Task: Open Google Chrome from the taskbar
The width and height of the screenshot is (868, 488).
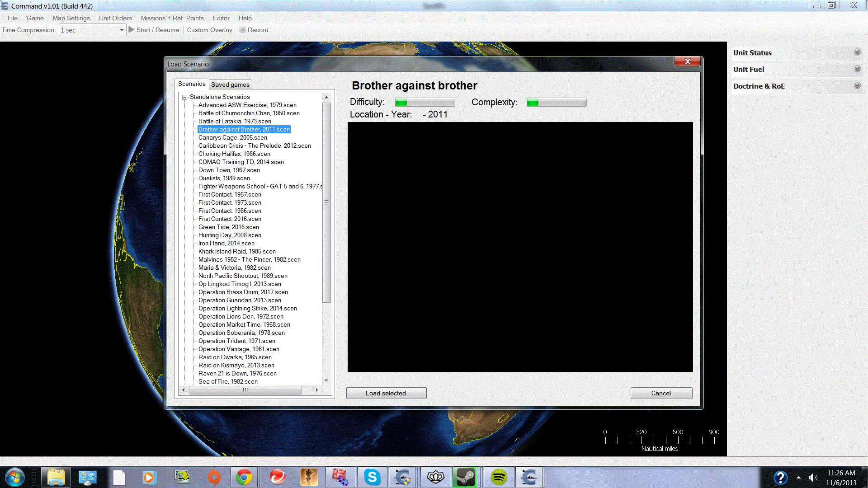Action: click(x=244, y=477)
